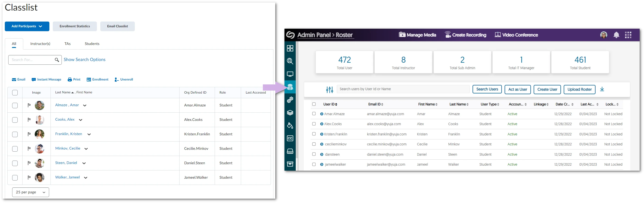Open the stacked layers icon in YuJa sidebar
This screenshot has width=644, height=203.
290,113
